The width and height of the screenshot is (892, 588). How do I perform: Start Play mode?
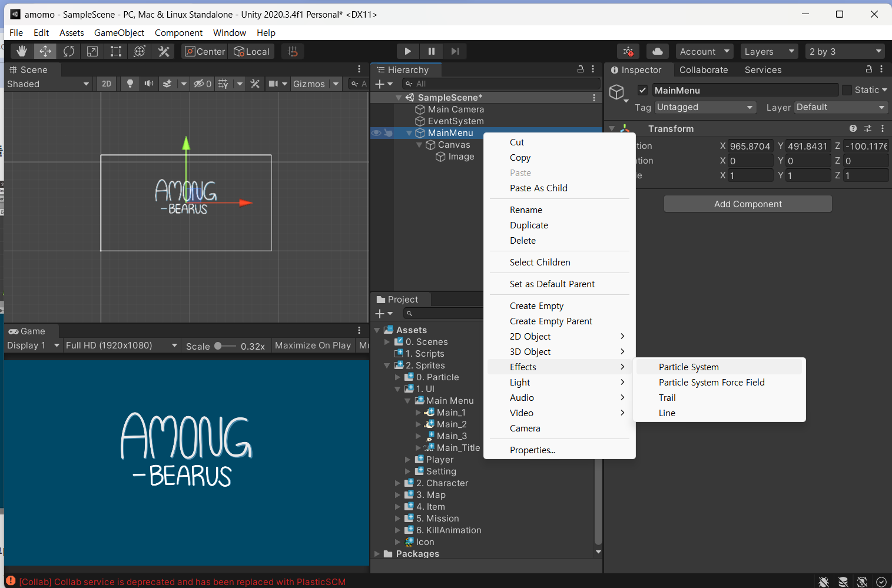point(407,51)
